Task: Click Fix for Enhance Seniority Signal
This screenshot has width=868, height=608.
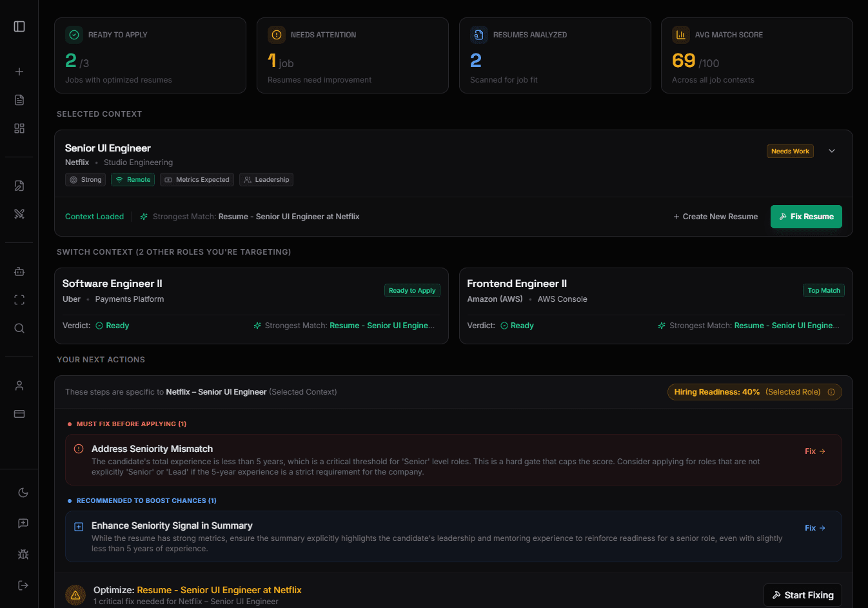Action: (x=814, y=528)
